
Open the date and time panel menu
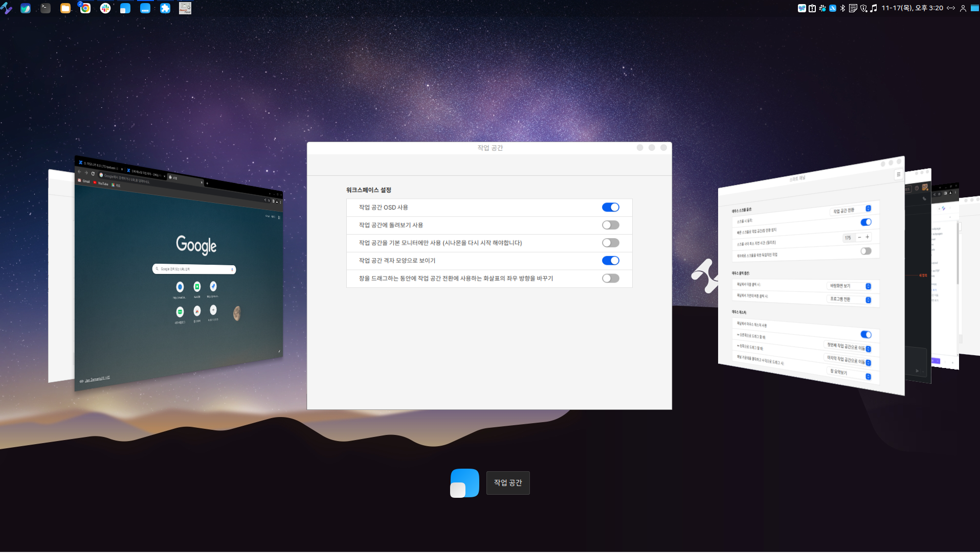[912, 8]
